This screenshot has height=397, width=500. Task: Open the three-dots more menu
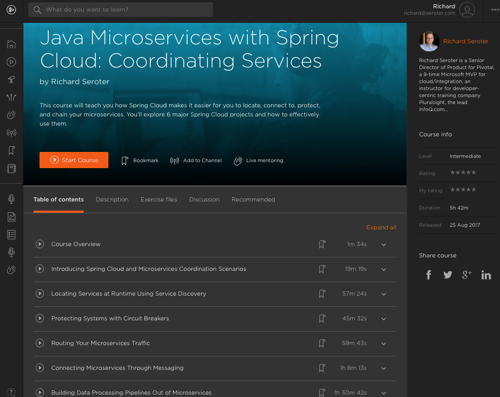click(x=495, y=10)
